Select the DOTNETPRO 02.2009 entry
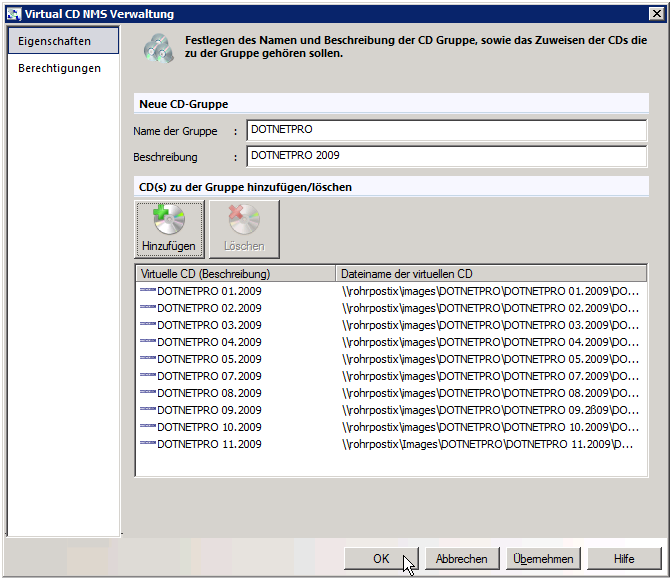Image resolution: width=671 pixels, height=578 pixels. click(x=209, y=308)
